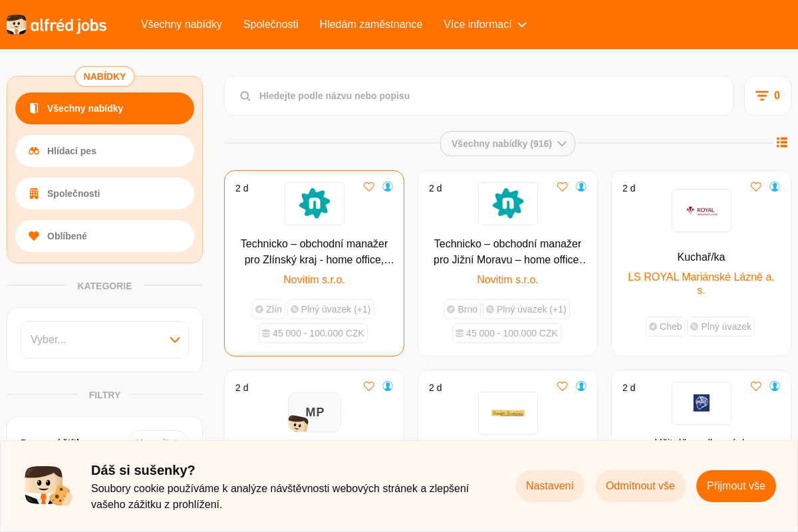Image resolution: width=798 pixels, height=532 pixels.
Task: Favorite the MP company job card
Action: (x=369, y=386)
